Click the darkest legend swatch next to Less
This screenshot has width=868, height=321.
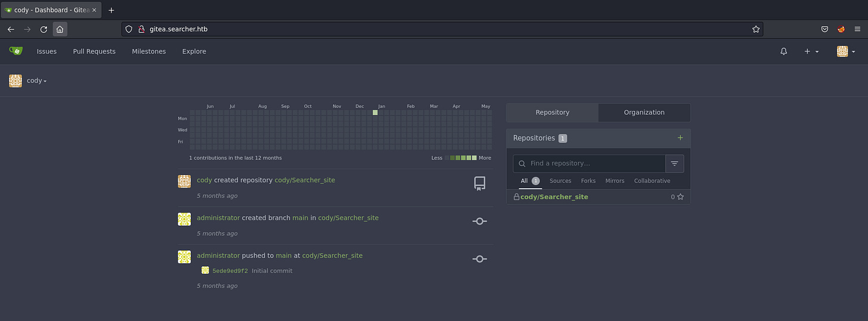click(447, 158)
